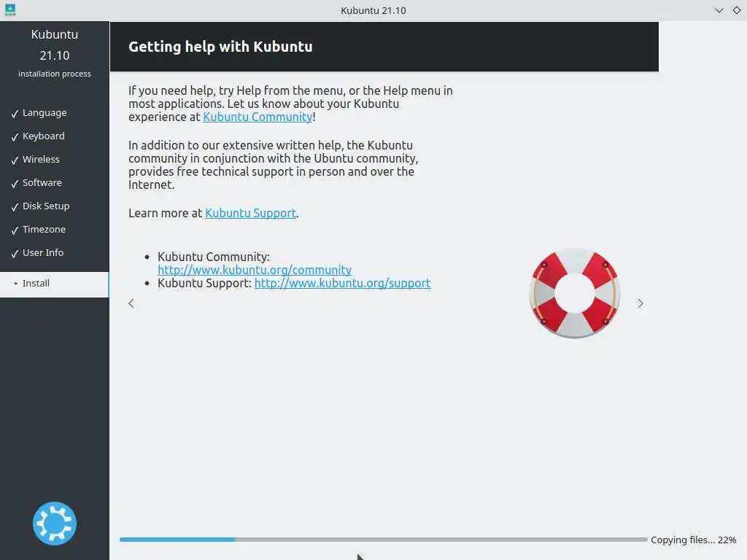The image size is (747, 560).
Task: Click the checkmark next to Keyboard
Action: pyautogui.click(x=15, y=136)
